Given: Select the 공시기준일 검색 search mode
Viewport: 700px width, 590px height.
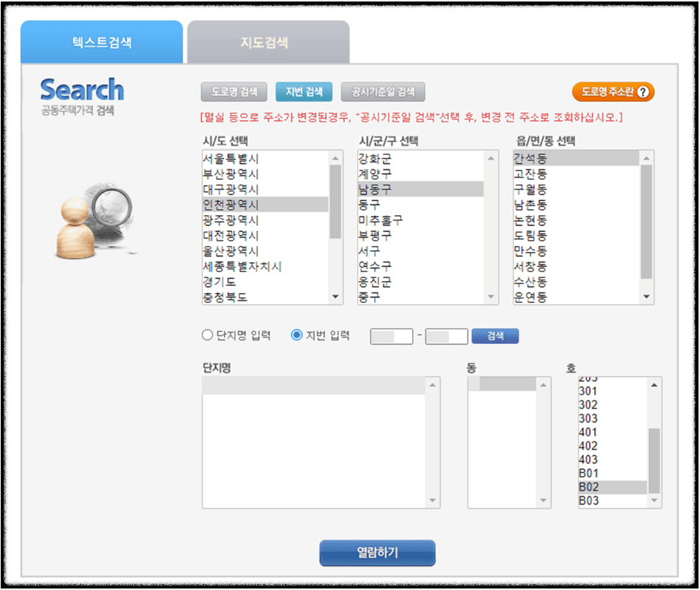Looking at the screenshot, I should pos(384,91).
